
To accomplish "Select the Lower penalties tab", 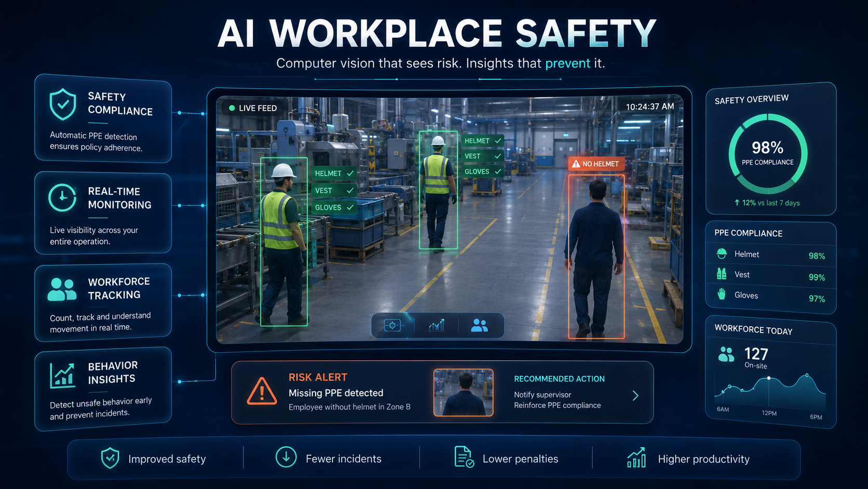I will [x=506, y=458].
